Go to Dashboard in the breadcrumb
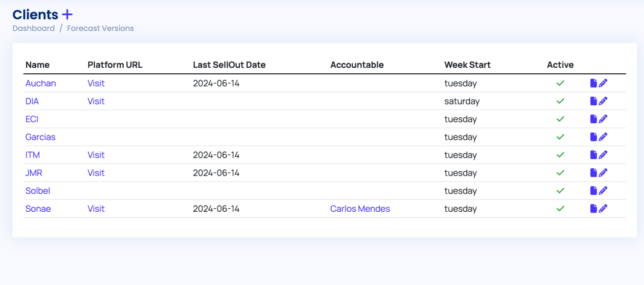Viewport: 644px width, 285px height. coord(33,28)
